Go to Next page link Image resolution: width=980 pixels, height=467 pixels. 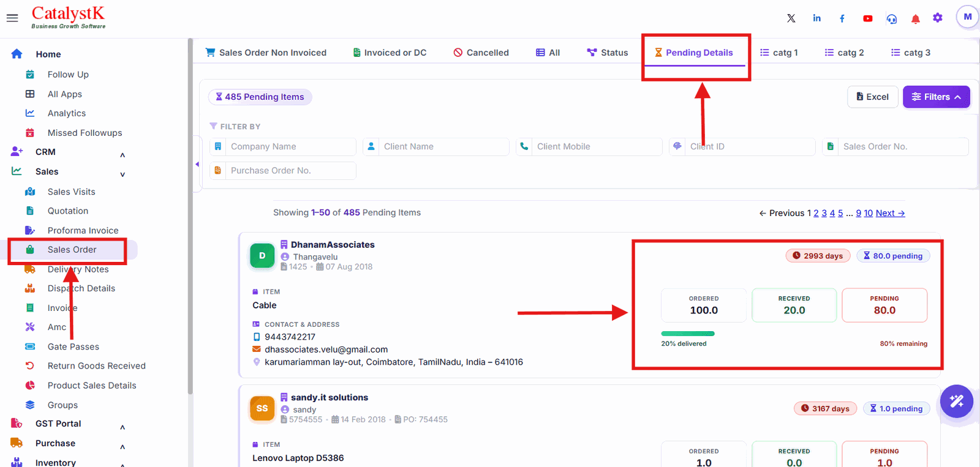click(890, 213)
